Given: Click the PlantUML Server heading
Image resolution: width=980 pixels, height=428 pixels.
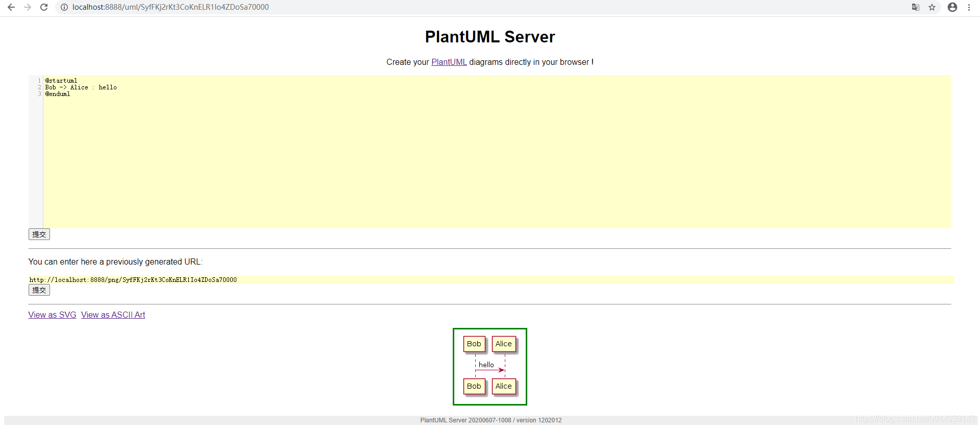Looking at the screenshot, I should point(490,37).
